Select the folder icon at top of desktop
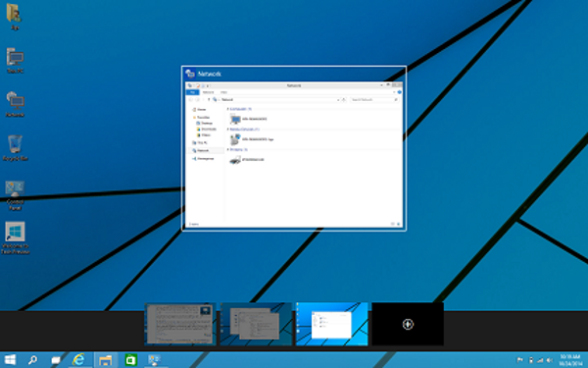This screenshot has height=368, width=588. point(15,17)
